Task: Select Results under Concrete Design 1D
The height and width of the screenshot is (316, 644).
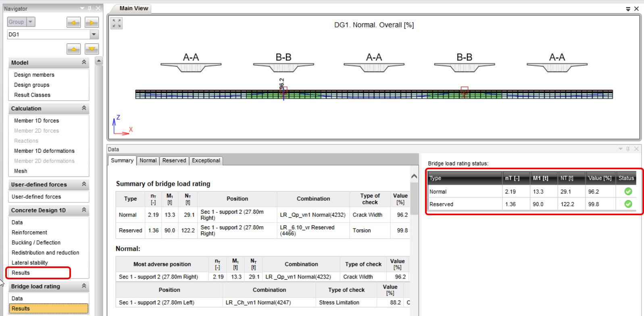Action: 21,273
